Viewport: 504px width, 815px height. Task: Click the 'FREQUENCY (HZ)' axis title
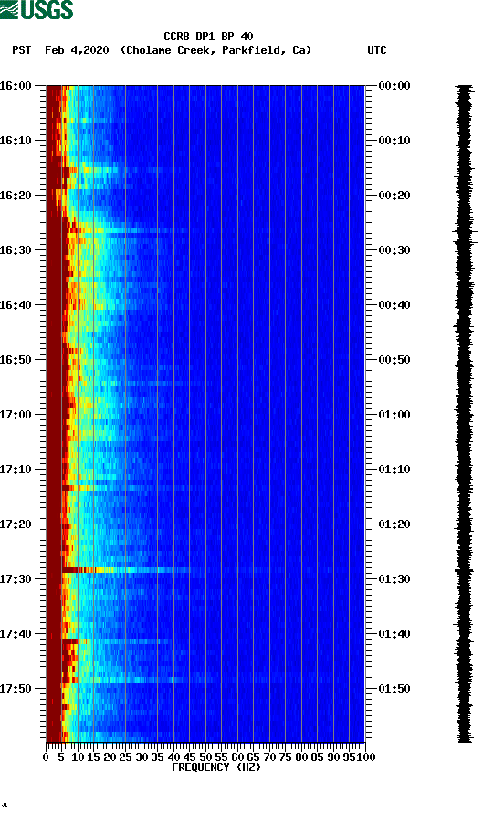tap(216, 767)
